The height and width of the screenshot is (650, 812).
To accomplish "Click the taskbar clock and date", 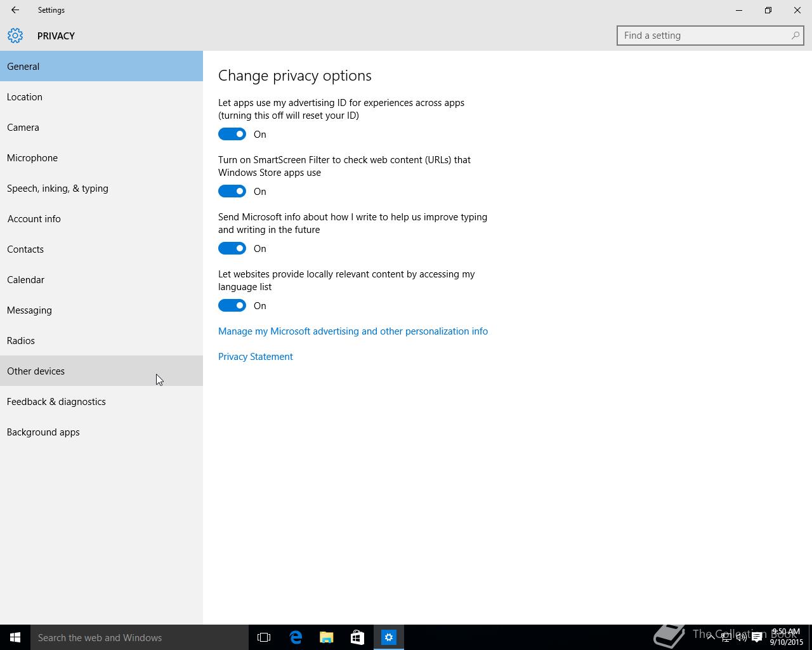I will [787, 637].
